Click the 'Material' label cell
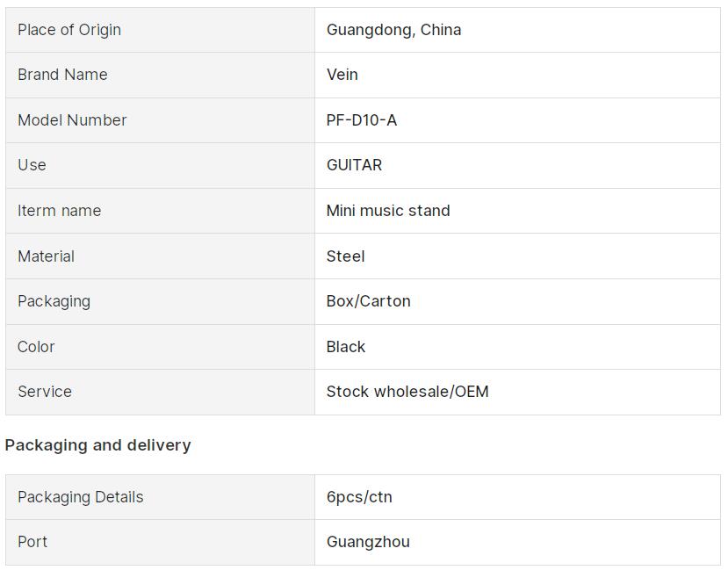This screenshot has height=570, width=728. tap(46, 256)
